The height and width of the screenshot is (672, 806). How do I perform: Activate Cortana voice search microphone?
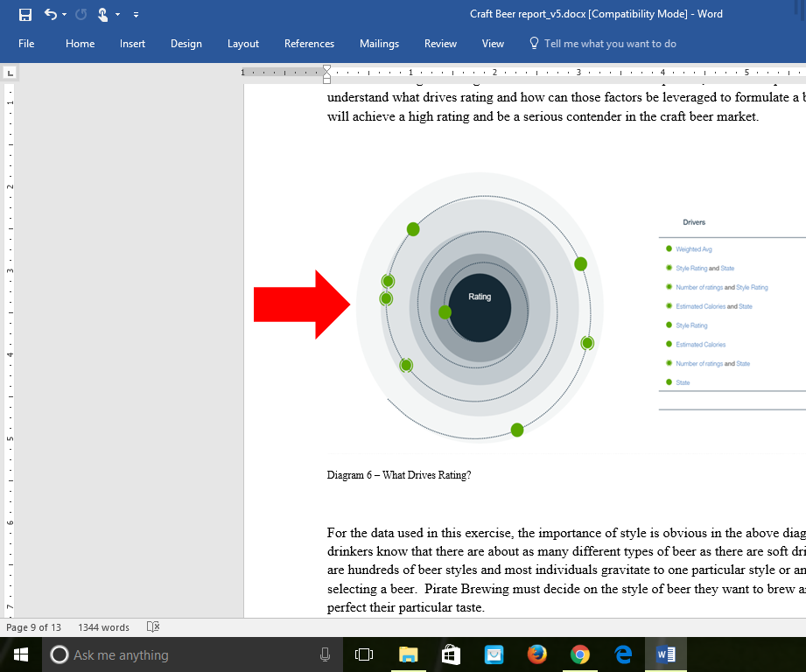click(325, 654)
